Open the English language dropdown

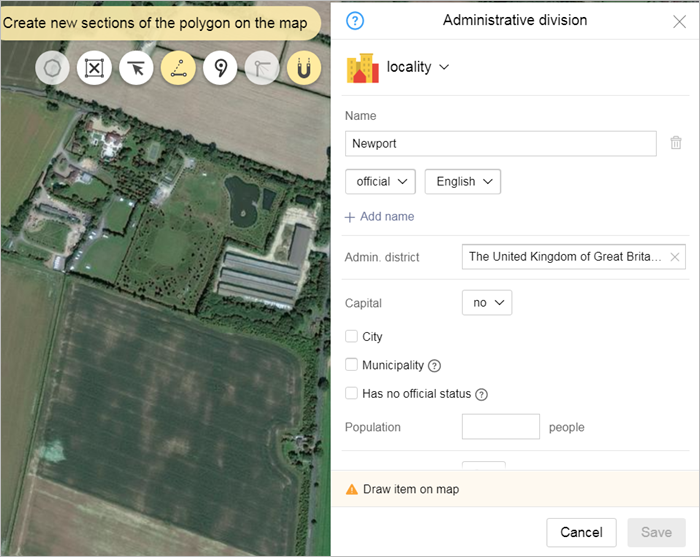pos(462,181)
